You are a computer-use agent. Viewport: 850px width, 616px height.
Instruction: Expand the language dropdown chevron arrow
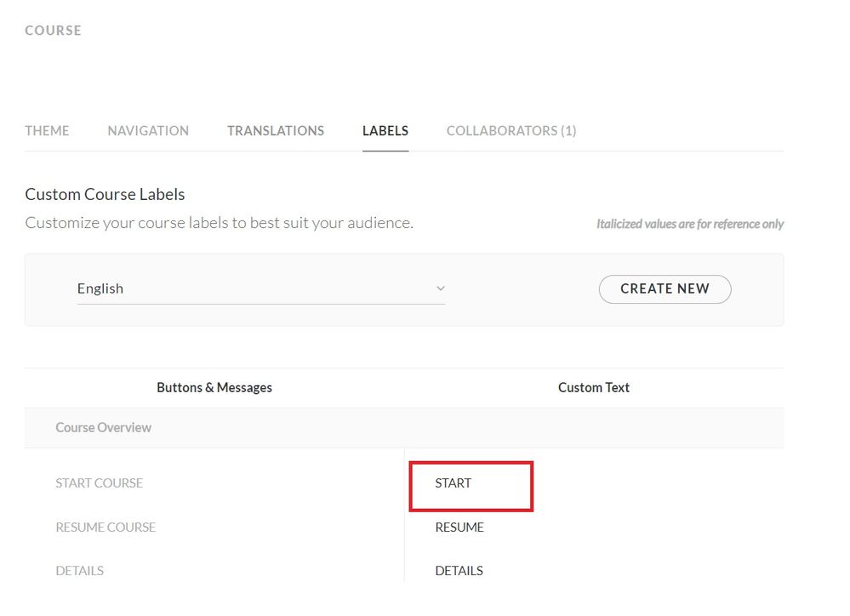tap(440, 288)
